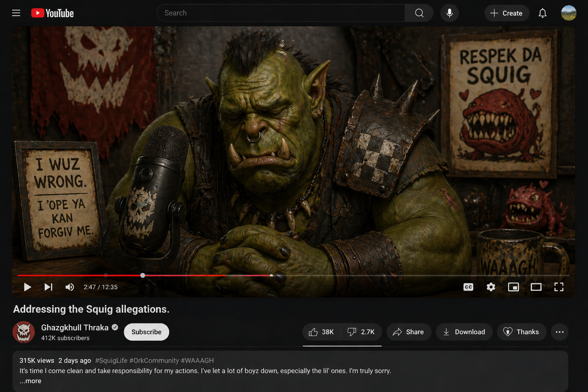Open the Ghazgkhull Thraka channel name link
The image size is (588, 392).
coord(75,328)
